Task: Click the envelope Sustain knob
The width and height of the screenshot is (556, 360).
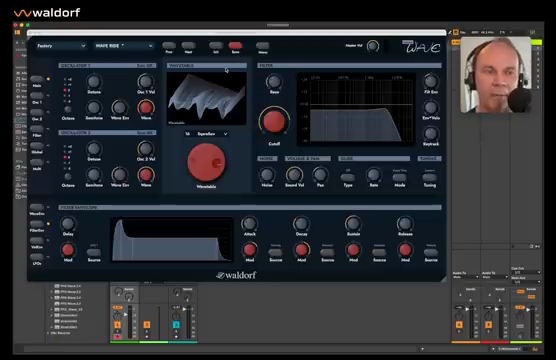Action: click(353, 224)
